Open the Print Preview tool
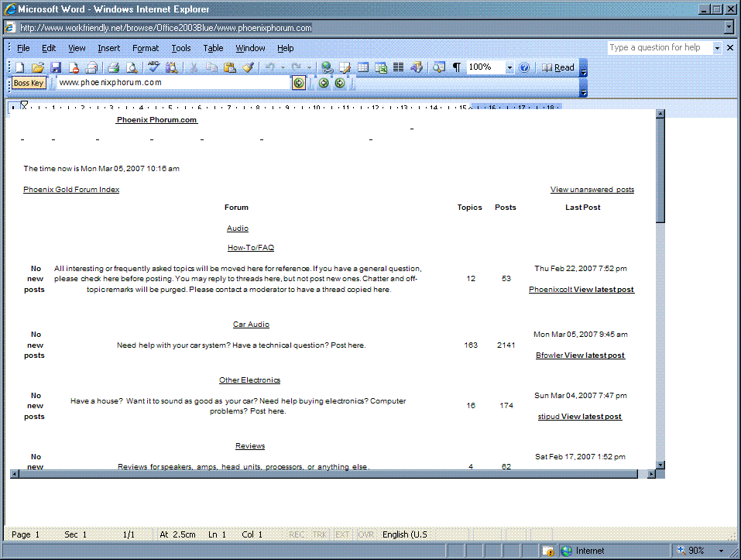The width and height of the screenshot is (741, 560). tap(132, 68)
